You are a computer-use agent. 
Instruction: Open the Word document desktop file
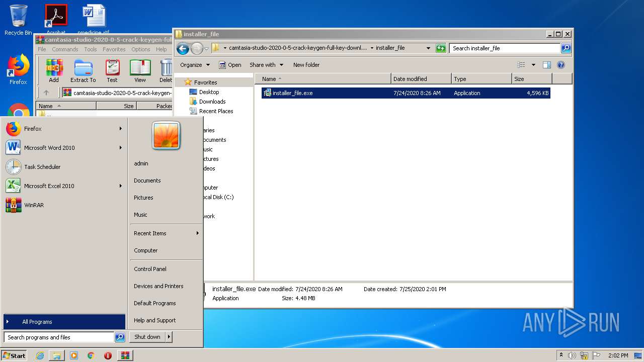click(x=94, y=20)
